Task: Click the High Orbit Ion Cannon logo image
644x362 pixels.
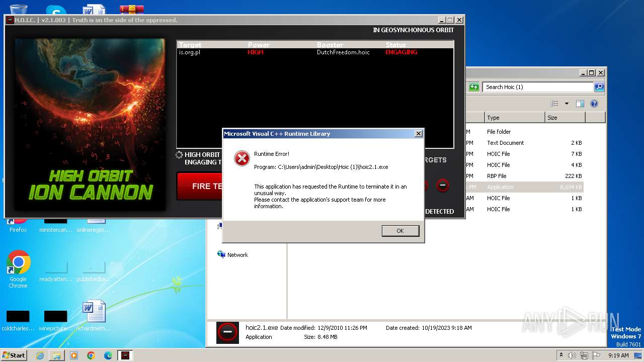Action: click(90, 125)
